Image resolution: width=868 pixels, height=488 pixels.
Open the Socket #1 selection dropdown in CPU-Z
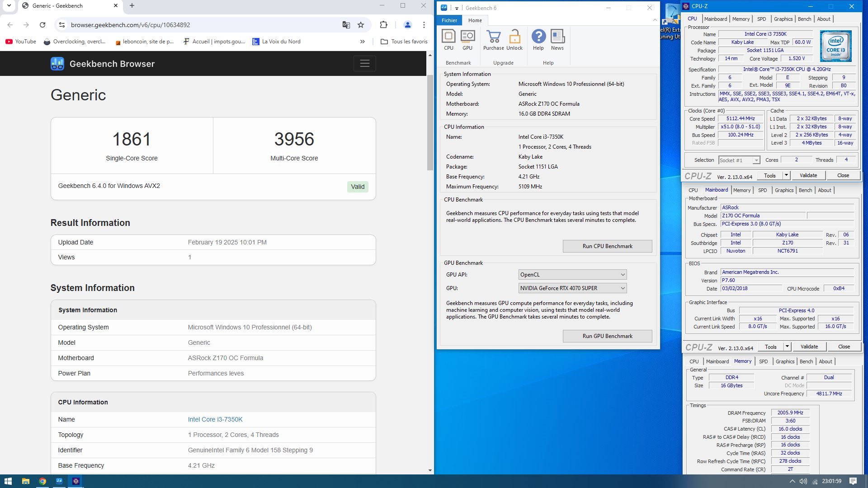(x=739, y=160)
